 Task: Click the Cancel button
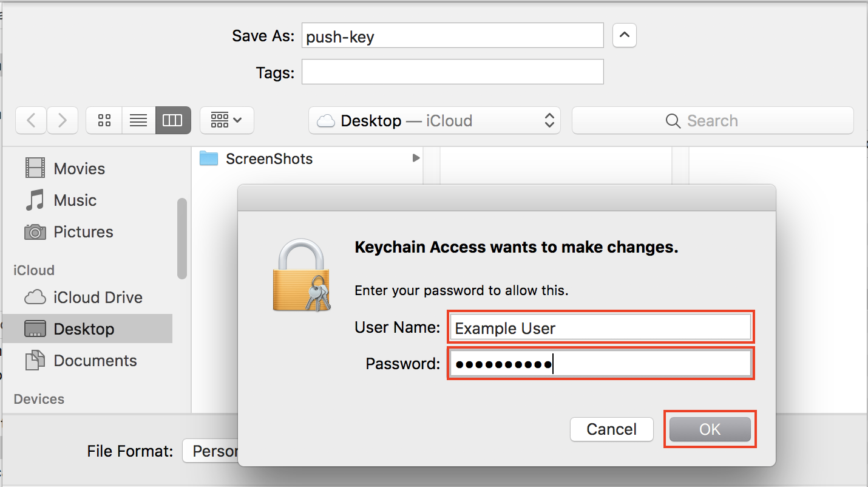(611, 429)
